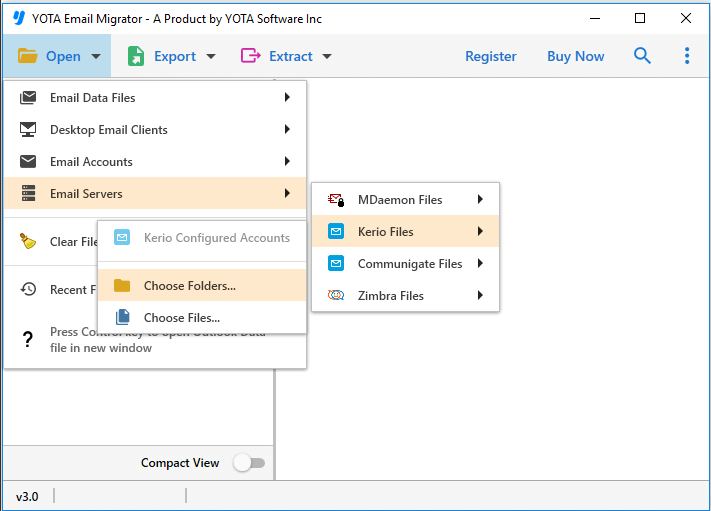The height and width of the screenshot is (511, 711).
Task: Click the yellow Open folder icon
Action: coord(28,56)
